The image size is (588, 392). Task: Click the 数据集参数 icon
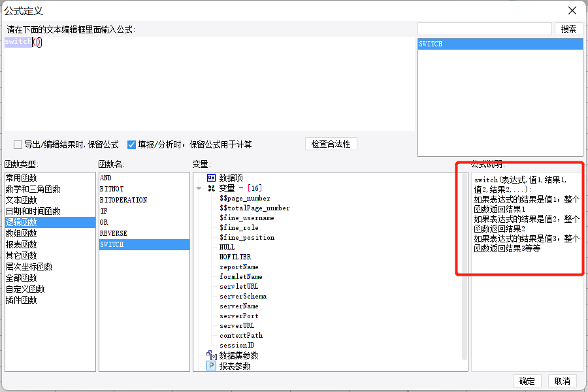(x=212, y=355)
